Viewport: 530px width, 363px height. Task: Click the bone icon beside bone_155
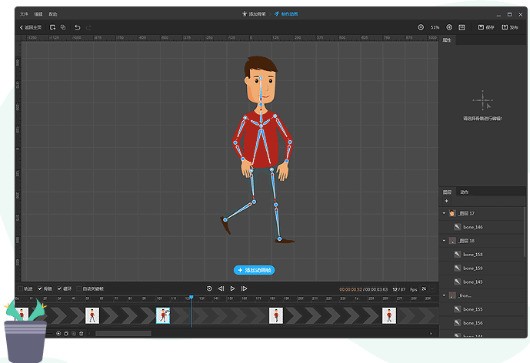coord(457,309)
